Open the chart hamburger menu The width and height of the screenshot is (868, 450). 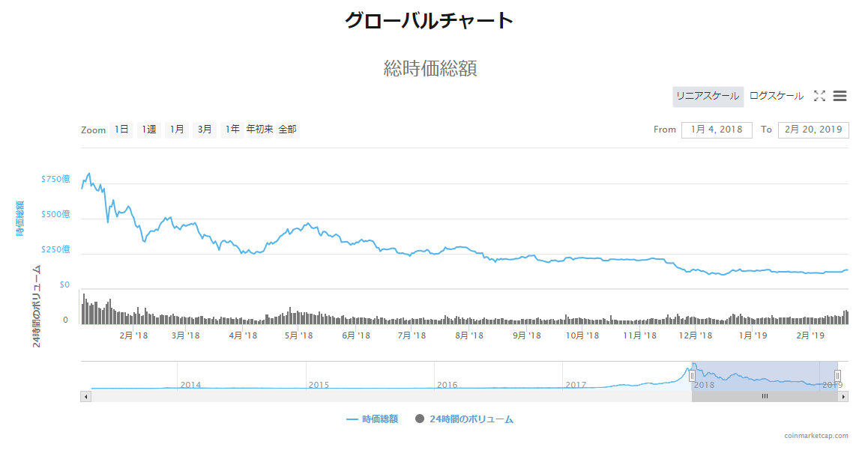[840, 96]
